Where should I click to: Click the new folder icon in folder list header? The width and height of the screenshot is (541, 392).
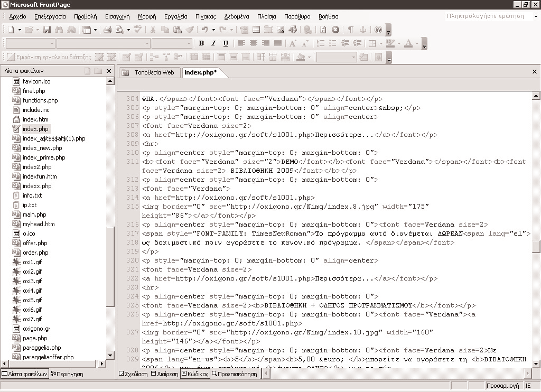pyautogui.click(x=98, y=71)
